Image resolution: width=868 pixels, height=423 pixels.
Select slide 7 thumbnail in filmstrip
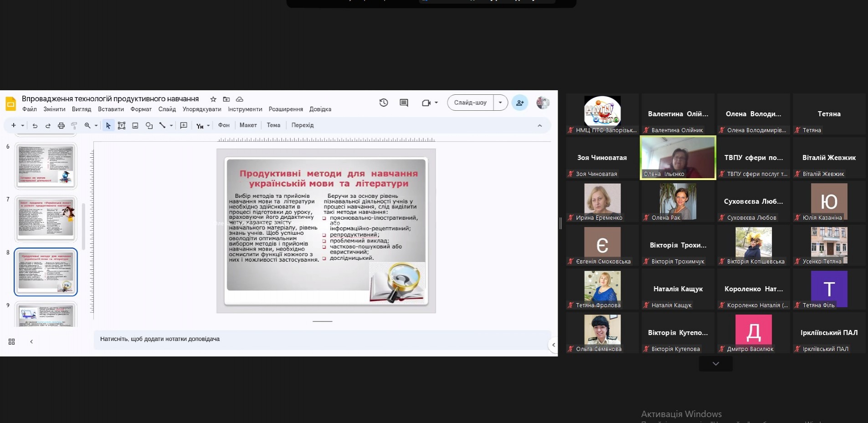click(46, 219)
